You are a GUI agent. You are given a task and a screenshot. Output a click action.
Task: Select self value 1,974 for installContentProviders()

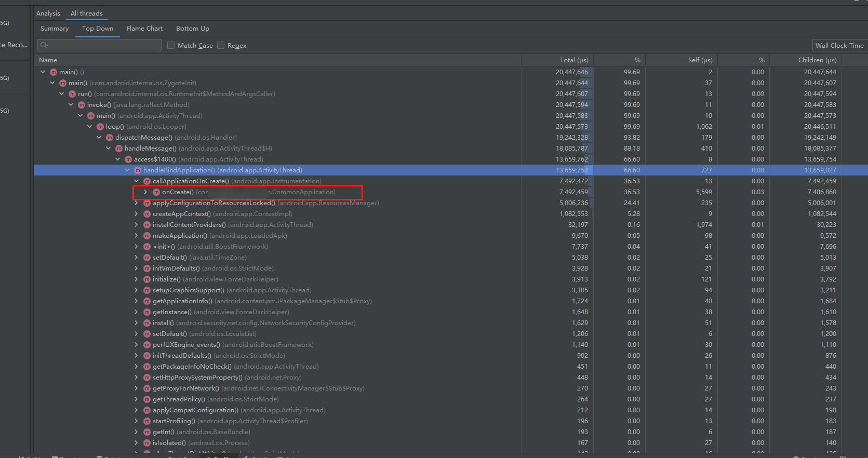(x=704, y=225)
